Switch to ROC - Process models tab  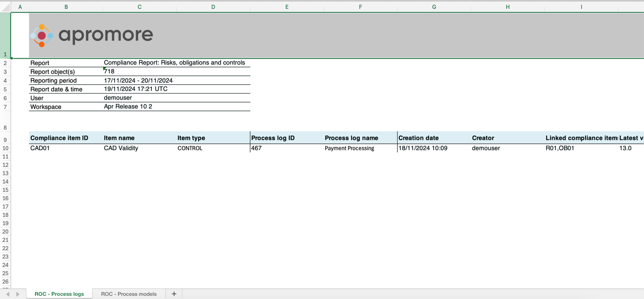pyautogui.click(x=129, y=294)
